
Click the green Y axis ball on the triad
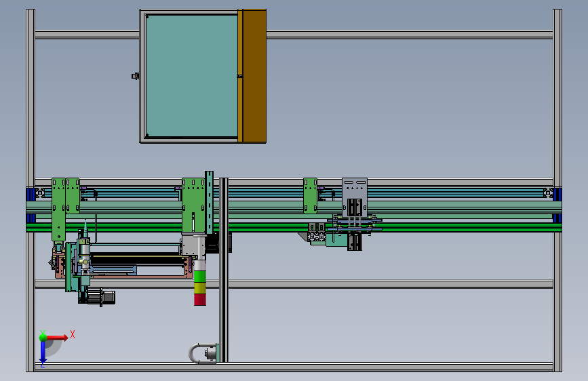tap(43, 337)
